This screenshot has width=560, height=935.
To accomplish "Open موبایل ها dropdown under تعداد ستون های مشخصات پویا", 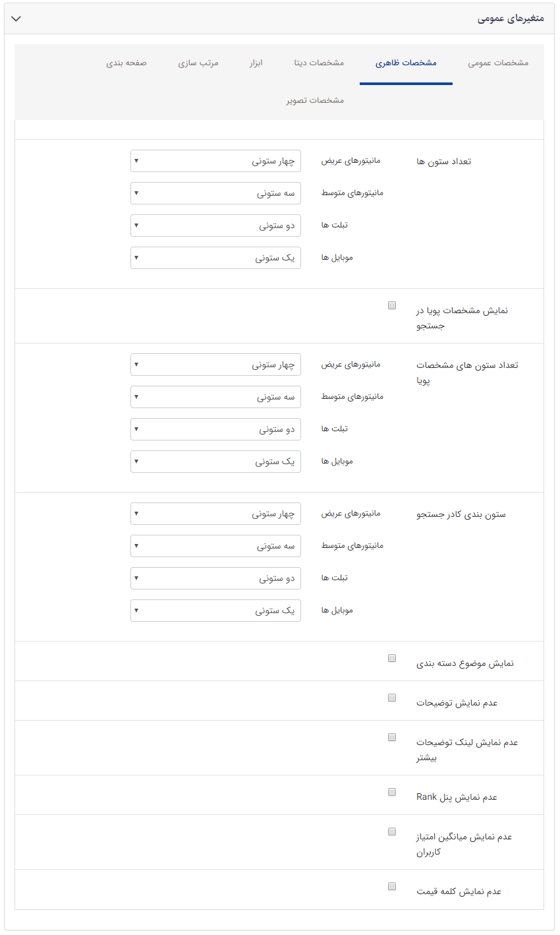I will click(x=216, y=461).
